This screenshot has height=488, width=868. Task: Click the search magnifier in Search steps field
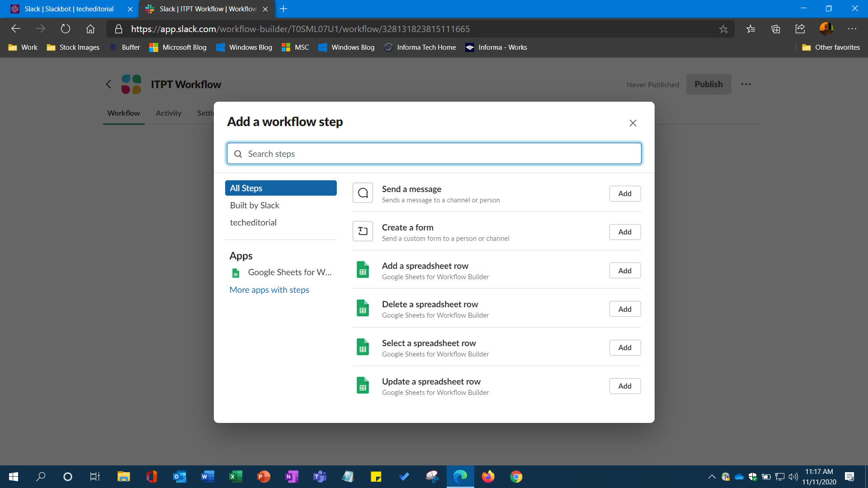[x=238, y=154]
